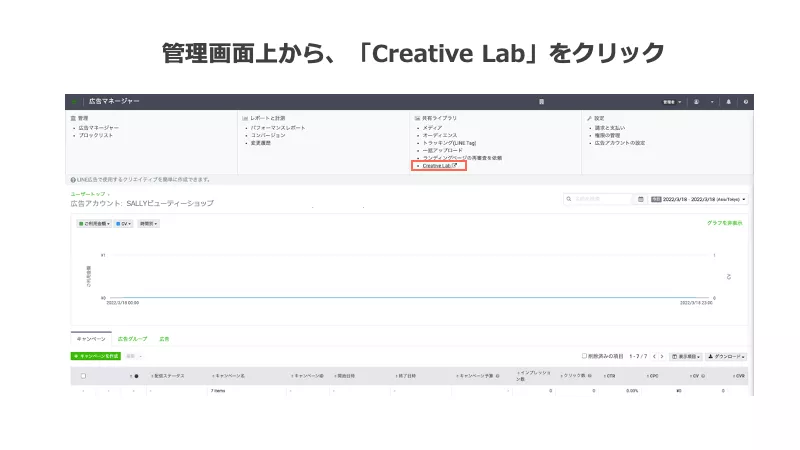Open the CV metric dropdown

point(124,223)
